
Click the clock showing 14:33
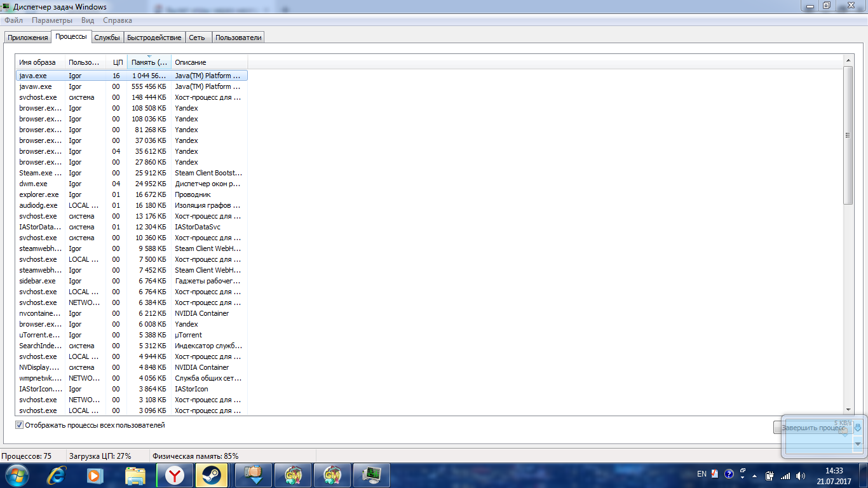(x=834, y=471)
